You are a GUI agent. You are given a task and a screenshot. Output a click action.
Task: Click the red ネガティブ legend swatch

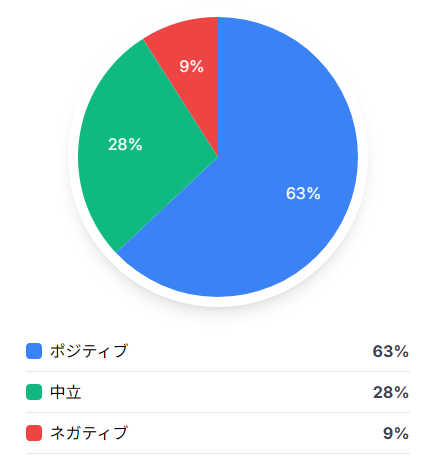[x=34, y=433]
